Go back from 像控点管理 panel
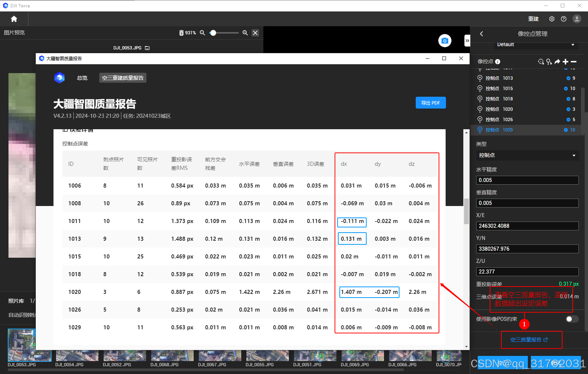588x374 pixels. 481,34
